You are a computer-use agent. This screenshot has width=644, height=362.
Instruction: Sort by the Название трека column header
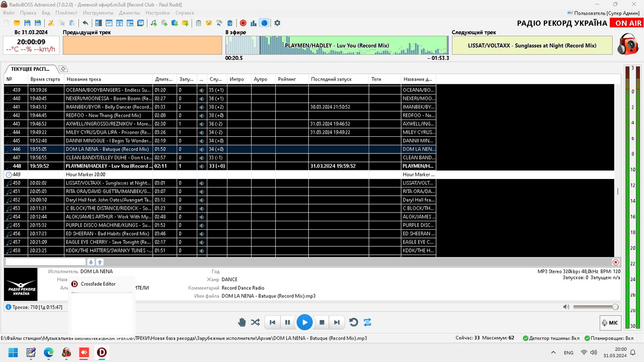pyautogui.click(x=108, y=79)
